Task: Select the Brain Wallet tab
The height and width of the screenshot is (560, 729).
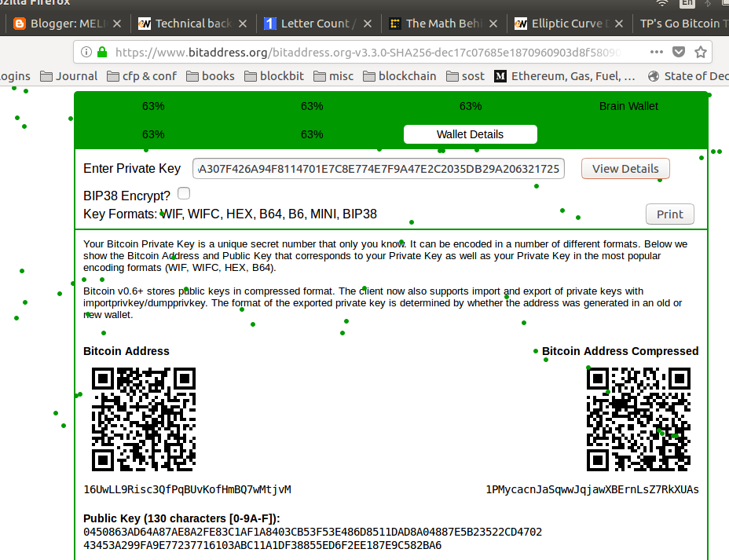Action: (628, 106)
